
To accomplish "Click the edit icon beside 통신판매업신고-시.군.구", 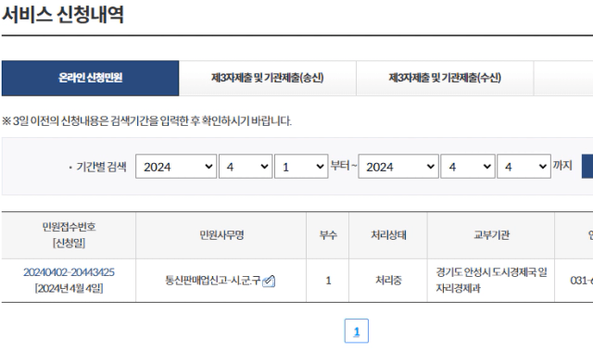I will point(269,281).
